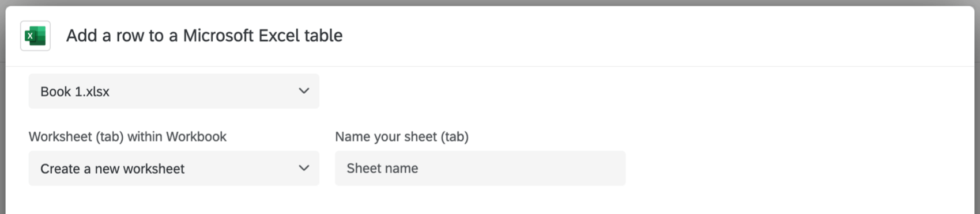Focus the Sheet name input field
This screenshot has height=214, width=980.
[480, 168]
